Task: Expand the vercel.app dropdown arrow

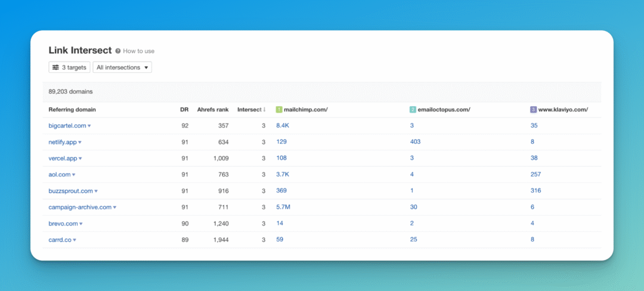Action: 80,159
